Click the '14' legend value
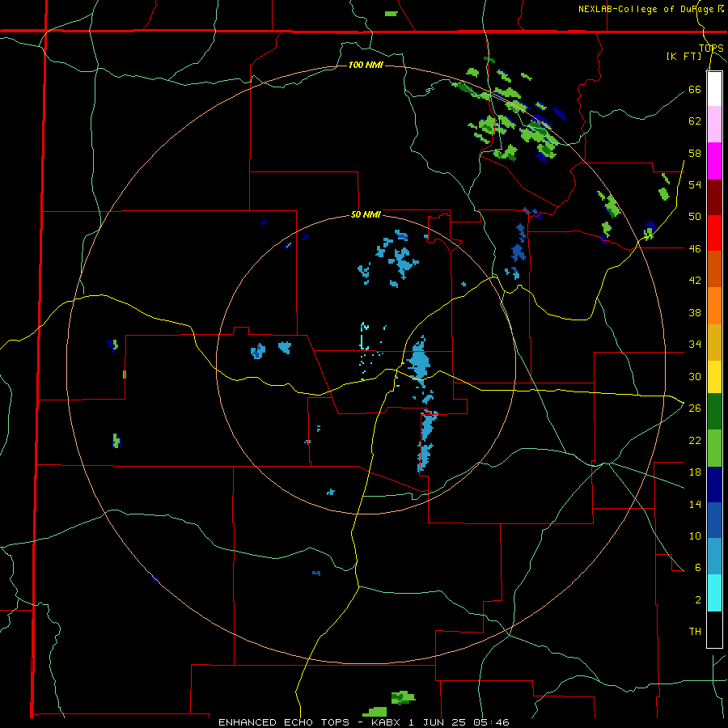This screenshot has height=728, width=728. pyautogui.click(x=695, y=504)
